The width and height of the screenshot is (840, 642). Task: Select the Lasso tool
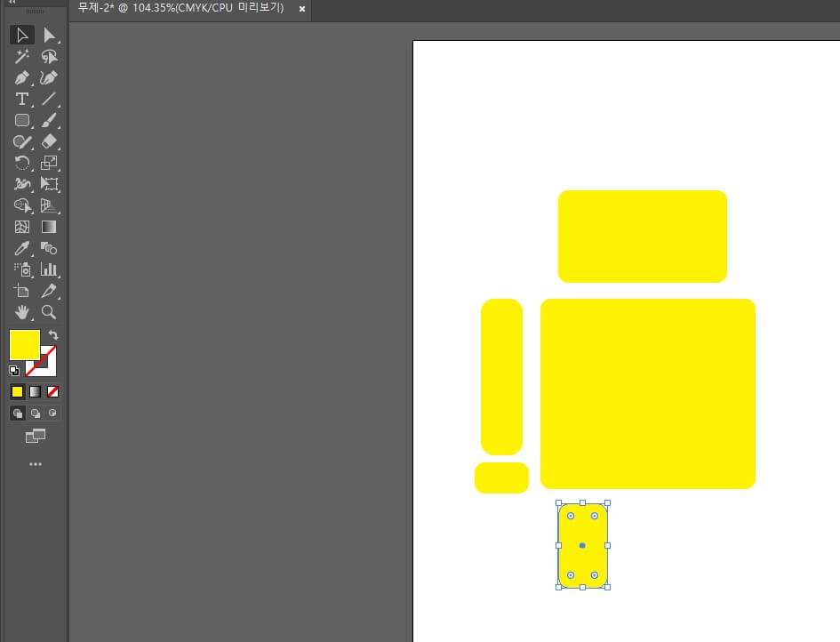point(49,56)
